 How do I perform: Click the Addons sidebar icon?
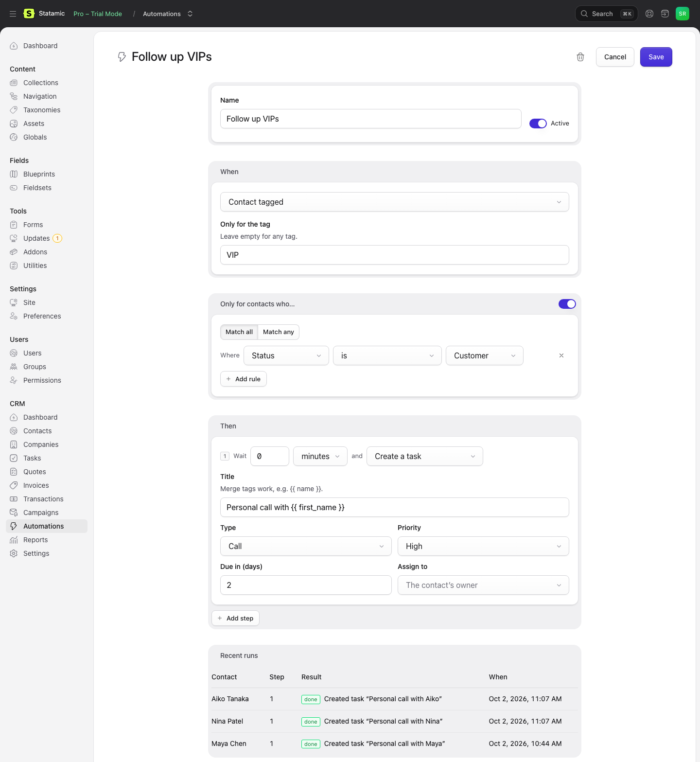[x=14, y=252]
